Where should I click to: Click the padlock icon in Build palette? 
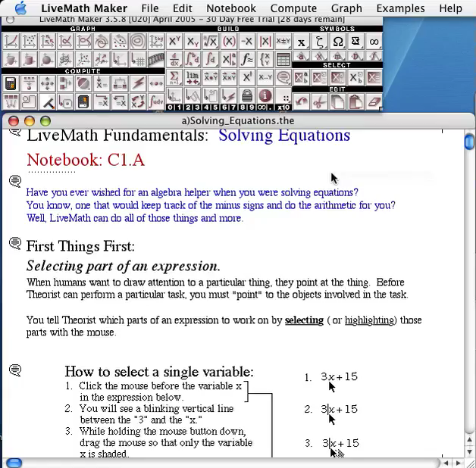247,95
